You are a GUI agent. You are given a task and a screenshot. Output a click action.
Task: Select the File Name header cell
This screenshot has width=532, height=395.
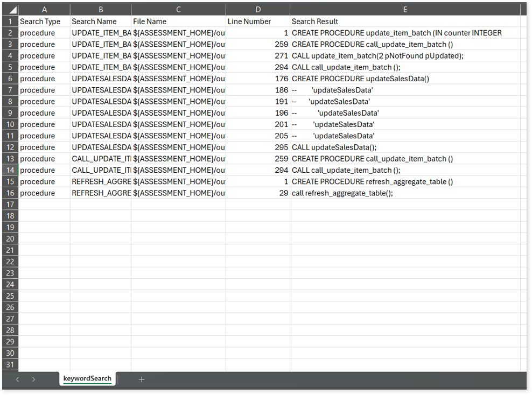coord(178,22)
